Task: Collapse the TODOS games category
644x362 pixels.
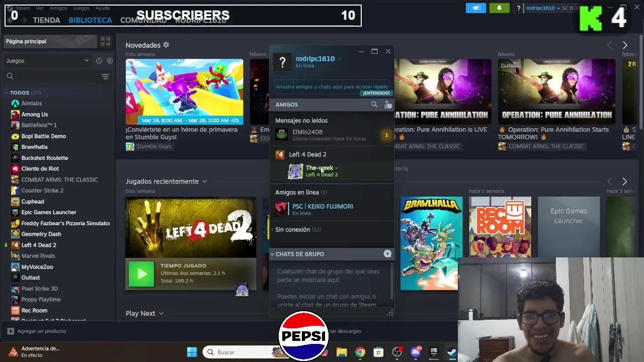Action: tap(6, 93)
